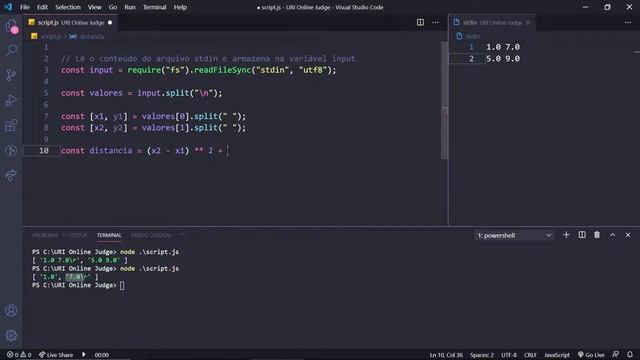Image resolution: width=640 pixels, height=360 pixels.
Task: Start Go Live server from status bar
Action: coord(591,355)
